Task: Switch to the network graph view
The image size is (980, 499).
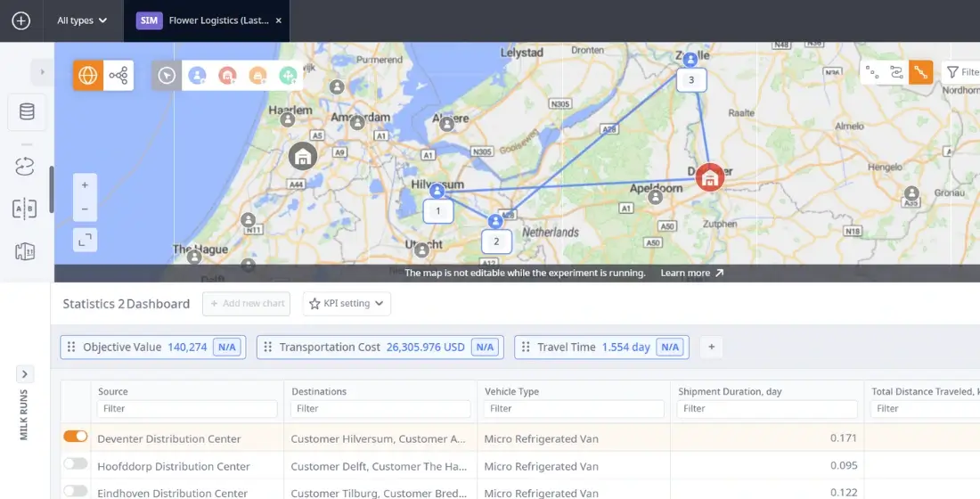Action: (x=118, y=76)
